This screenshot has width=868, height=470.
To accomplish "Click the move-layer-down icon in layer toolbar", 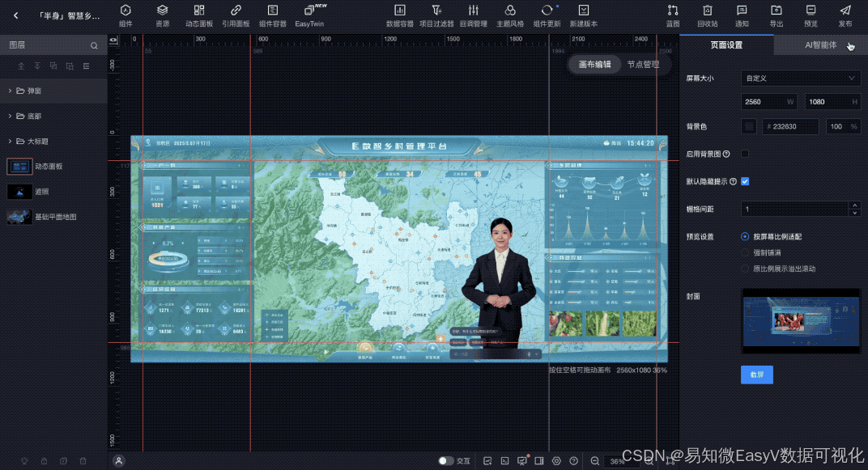I will coord(37,66).
